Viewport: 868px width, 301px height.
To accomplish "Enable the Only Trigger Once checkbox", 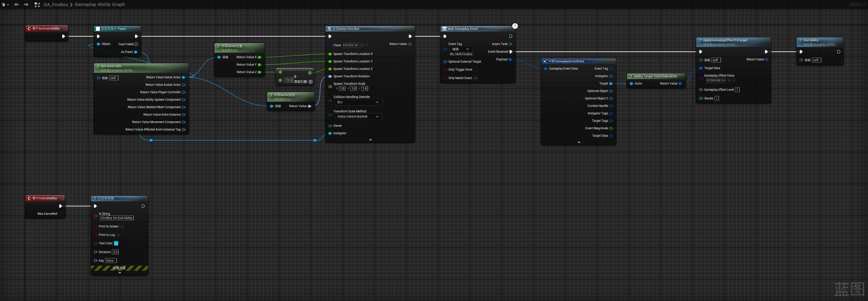I will pyautogui.click(x=475, y=69).
